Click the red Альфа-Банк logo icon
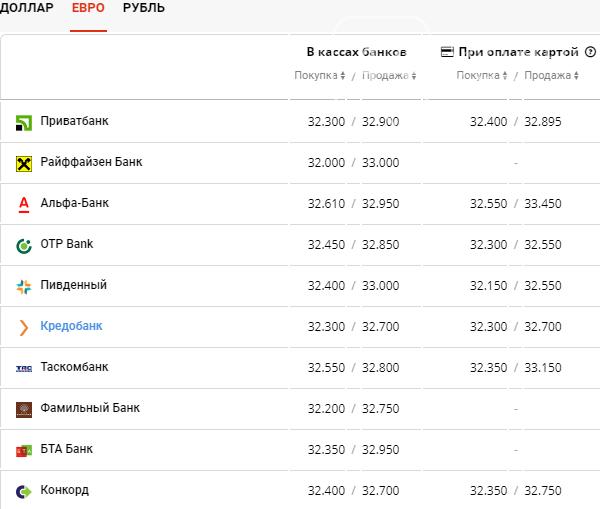This screenshot has height=509, width=600. point(24,205)
